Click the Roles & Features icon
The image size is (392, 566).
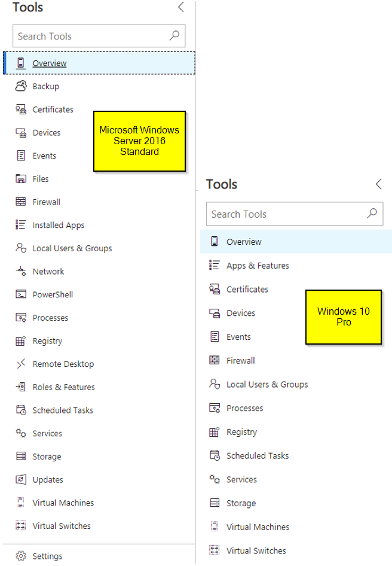pos(21,387)
